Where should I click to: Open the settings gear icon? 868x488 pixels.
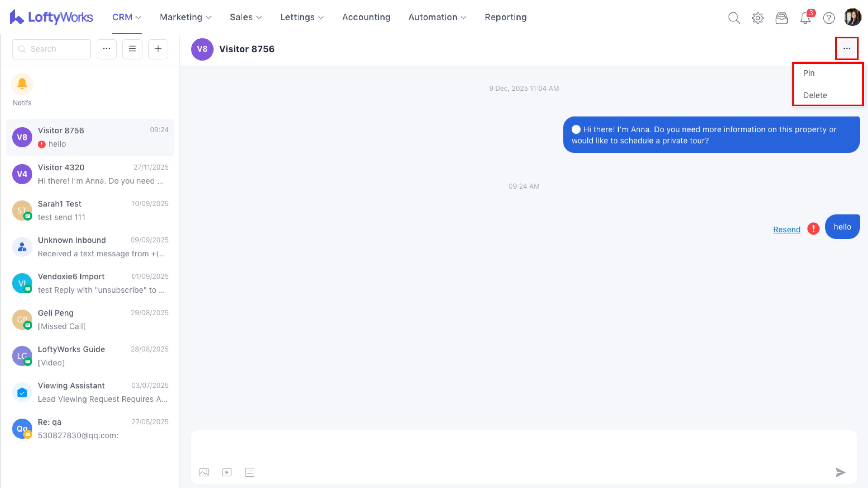(758, 17)
